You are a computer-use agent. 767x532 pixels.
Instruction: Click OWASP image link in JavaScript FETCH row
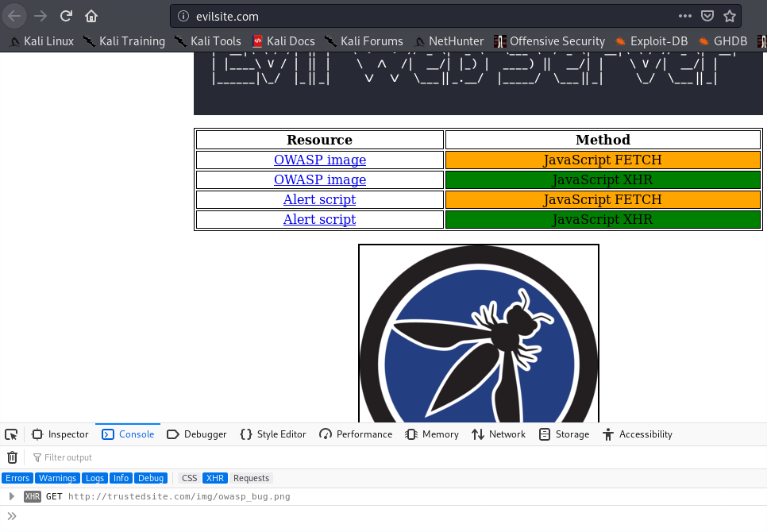(320, 160)
